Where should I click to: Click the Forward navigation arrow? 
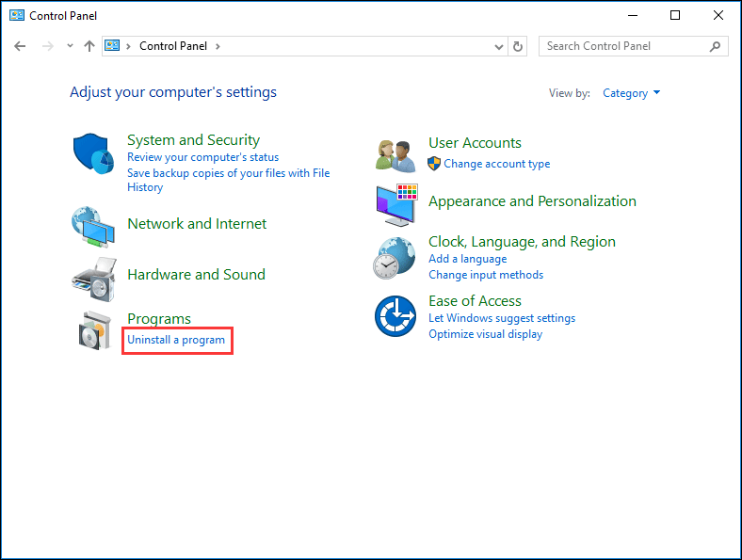(48, 46)
